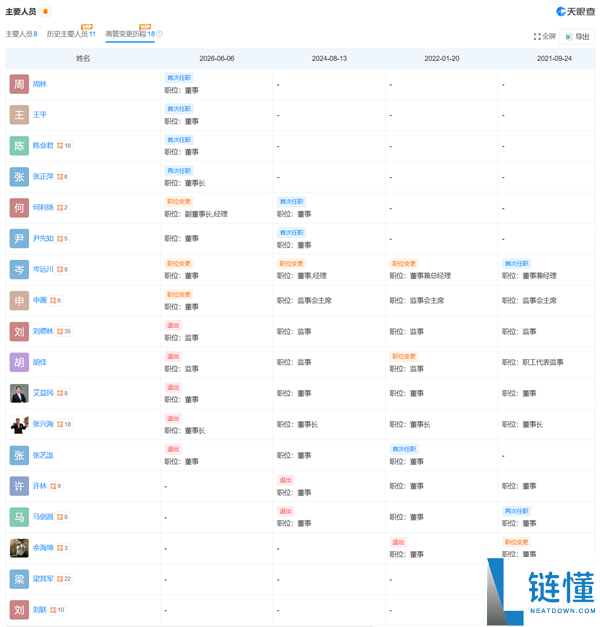This screenshot has width=600, height=627.
Task: Click the 导出 export button
Action: [x=577, y=37]
